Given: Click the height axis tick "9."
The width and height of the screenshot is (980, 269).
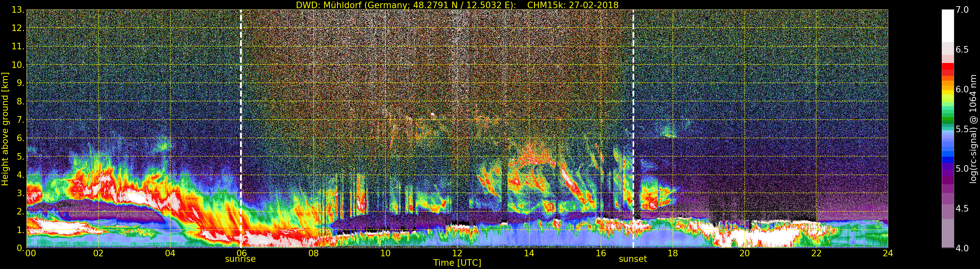Looking at the screenshot, I should point(20,83).
